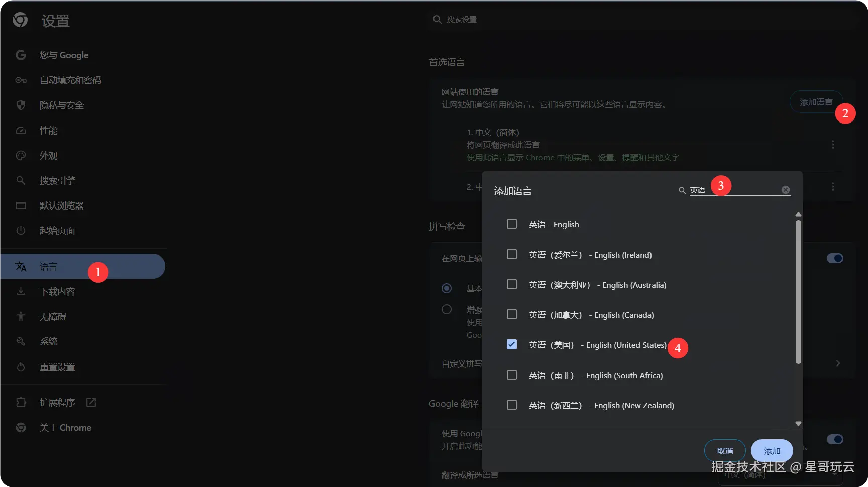Select the 基本 spell check radio button
Viewport: 868px width, 487px height.
click(447, 288)
